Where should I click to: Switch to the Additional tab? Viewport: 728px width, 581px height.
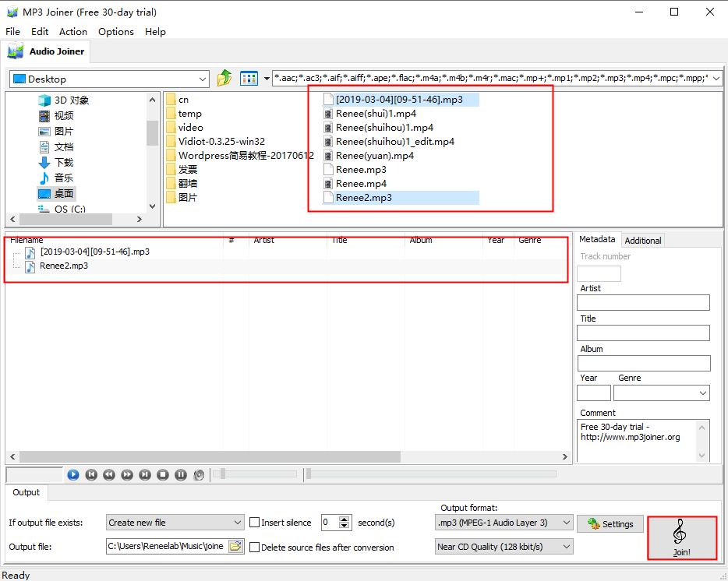pyautogui.click(x=642, y=241)
